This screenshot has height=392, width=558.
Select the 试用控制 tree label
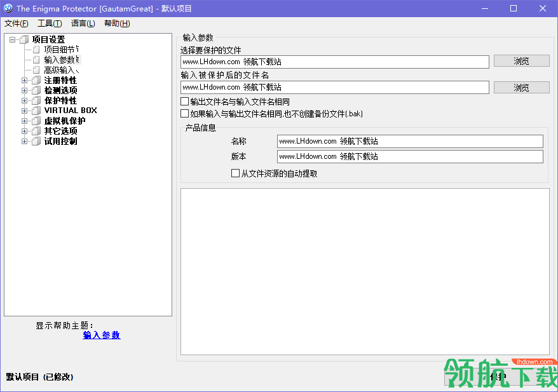click(60, 141)
